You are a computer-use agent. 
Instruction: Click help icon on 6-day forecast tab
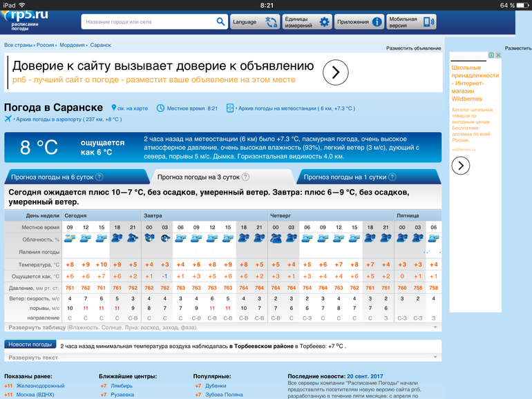tap(99, 177)
